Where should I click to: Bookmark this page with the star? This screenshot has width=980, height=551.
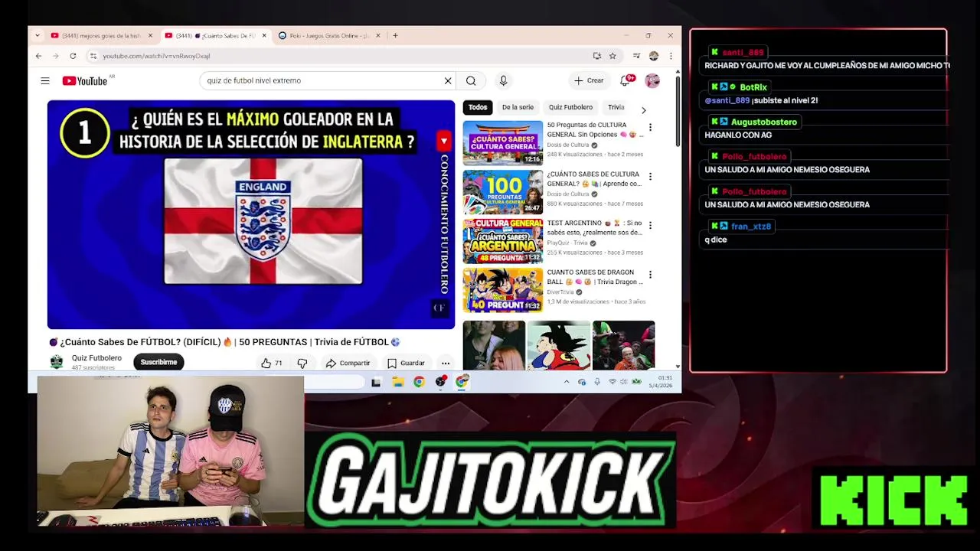click(612, 56)
